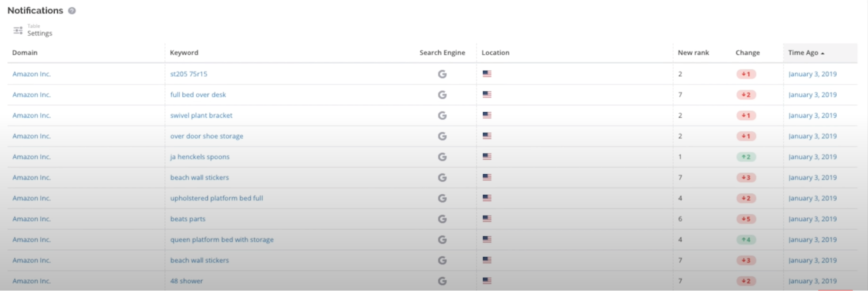Click US flag in full bed over desk row
868x291 pixels.
click(x=487, y=94)
